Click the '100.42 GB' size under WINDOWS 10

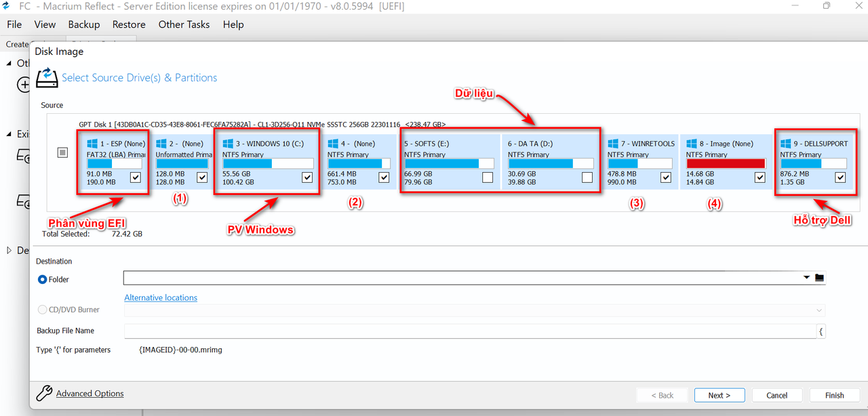coord(238,182)
